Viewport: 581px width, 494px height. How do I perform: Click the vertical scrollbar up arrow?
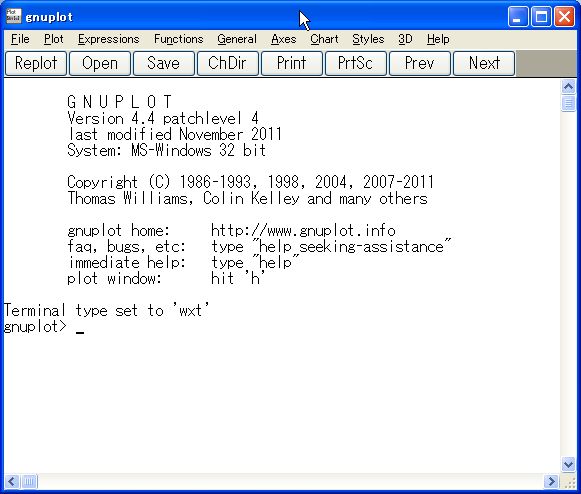pyautogui.click(x=568, y=87)
